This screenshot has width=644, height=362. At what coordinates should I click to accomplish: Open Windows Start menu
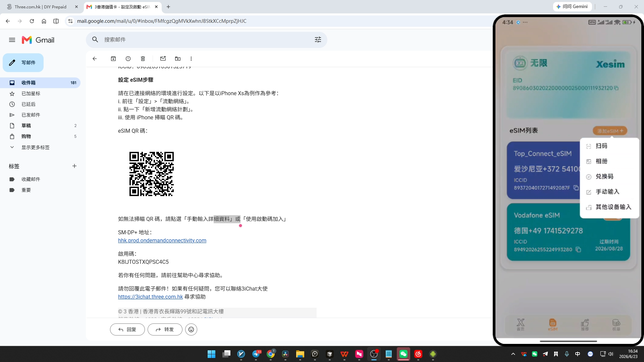coord(211,354)
